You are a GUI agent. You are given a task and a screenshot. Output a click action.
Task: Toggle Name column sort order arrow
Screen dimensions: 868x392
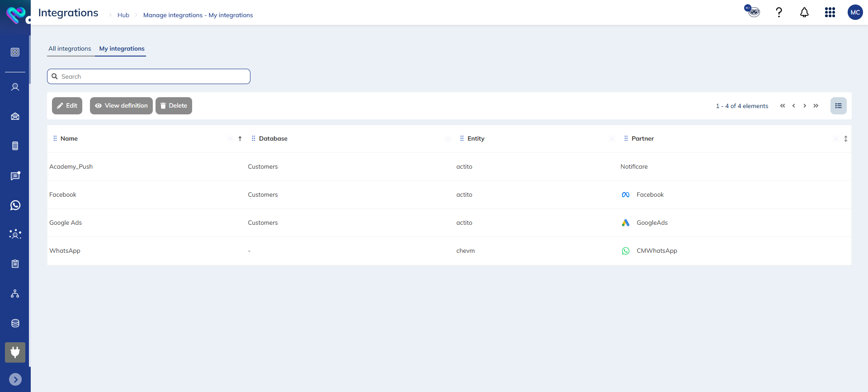(240, 139)
